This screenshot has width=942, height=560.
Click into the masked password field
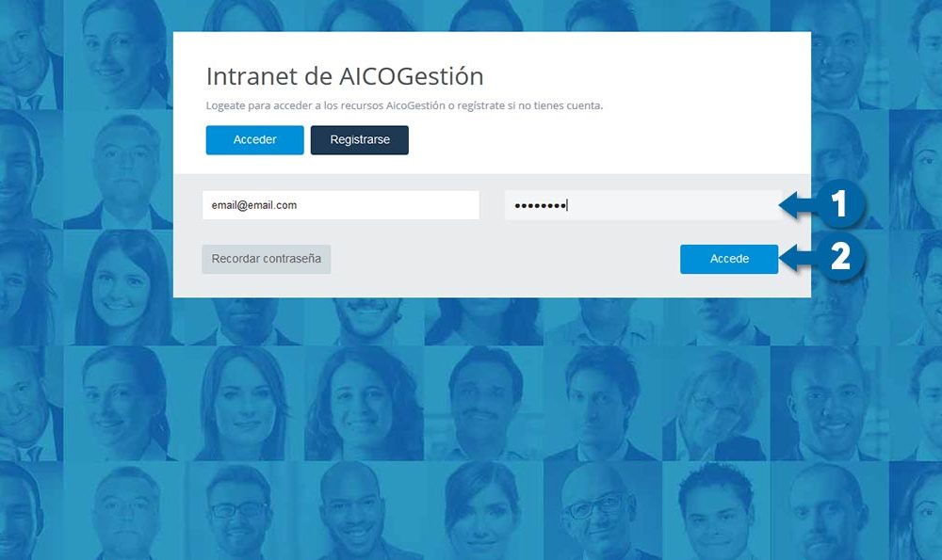click(642, 205)
